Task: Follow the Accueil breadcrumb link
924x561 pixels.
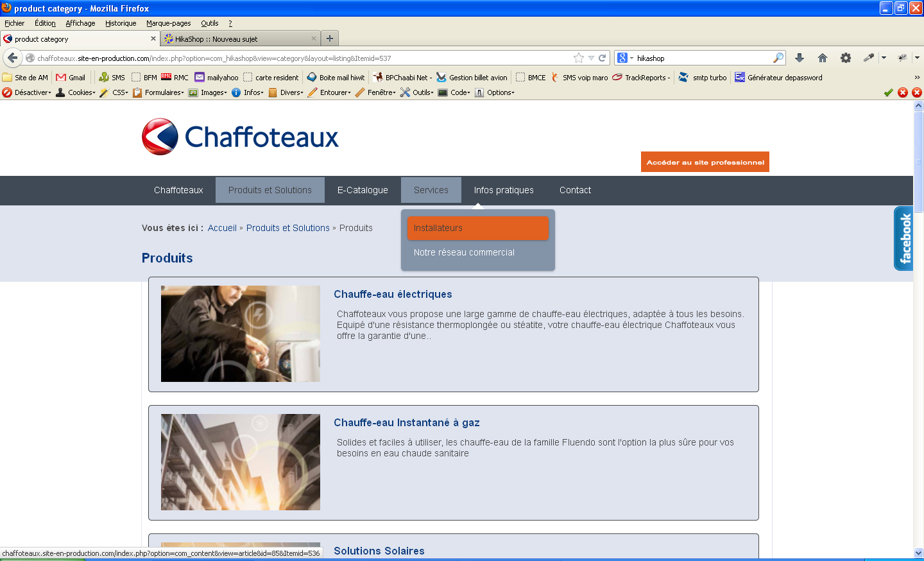Action: tap(222, 228)
